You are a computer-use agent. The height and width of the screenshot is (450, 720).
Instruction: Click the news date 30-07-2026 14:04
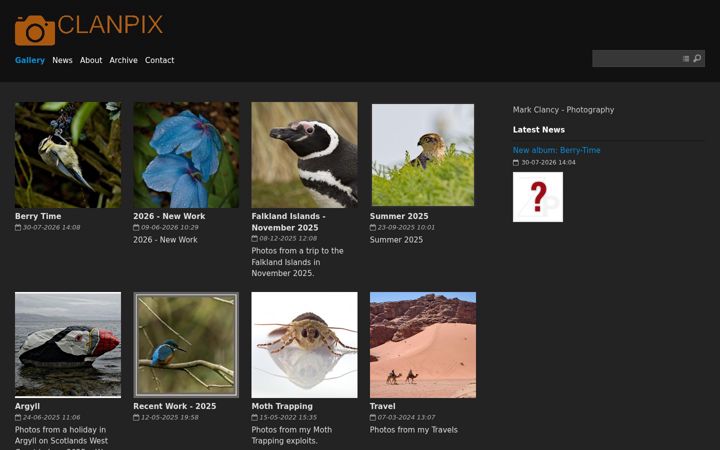point(548,163)
